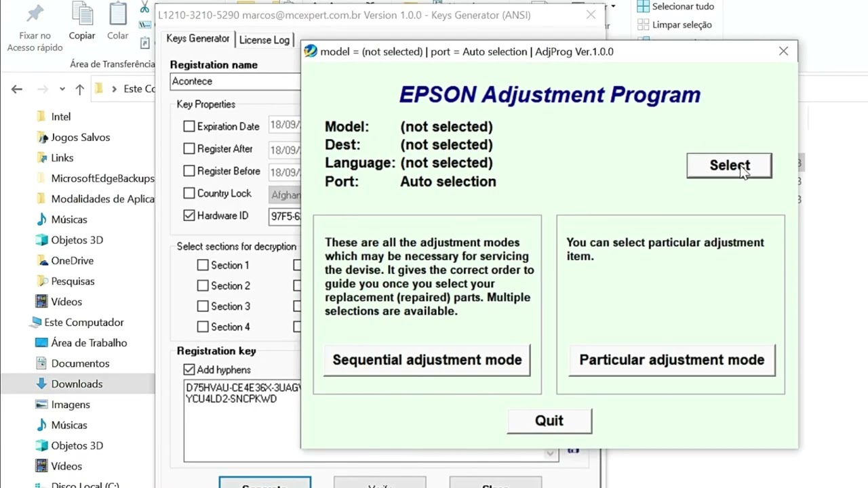Click the Hardware ID value field

coord(285,216)
